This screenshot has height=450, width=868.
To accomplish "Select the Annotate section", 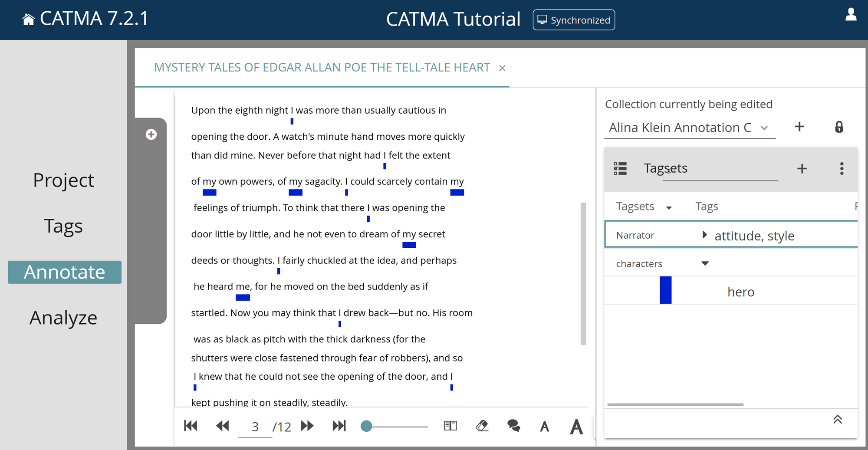I will [x=65, y=272].
